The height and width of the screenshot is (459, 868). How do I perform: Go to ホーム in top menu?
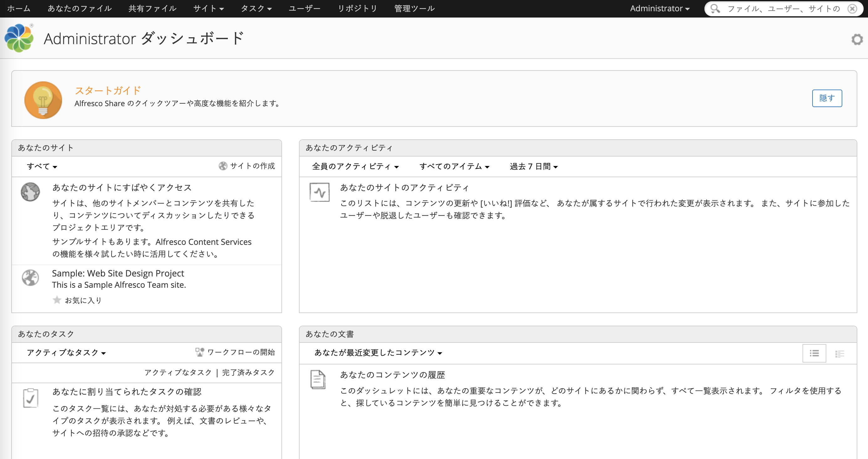click(x=18, y=8)
